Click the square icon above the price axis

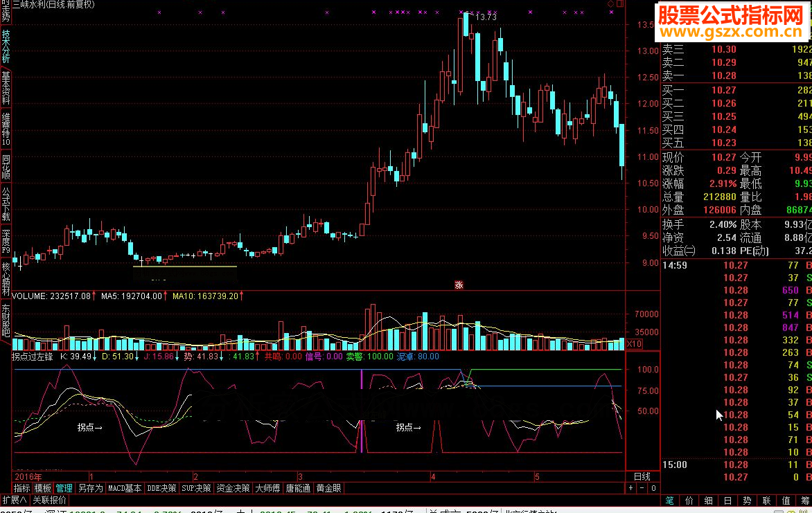point(620,3)
